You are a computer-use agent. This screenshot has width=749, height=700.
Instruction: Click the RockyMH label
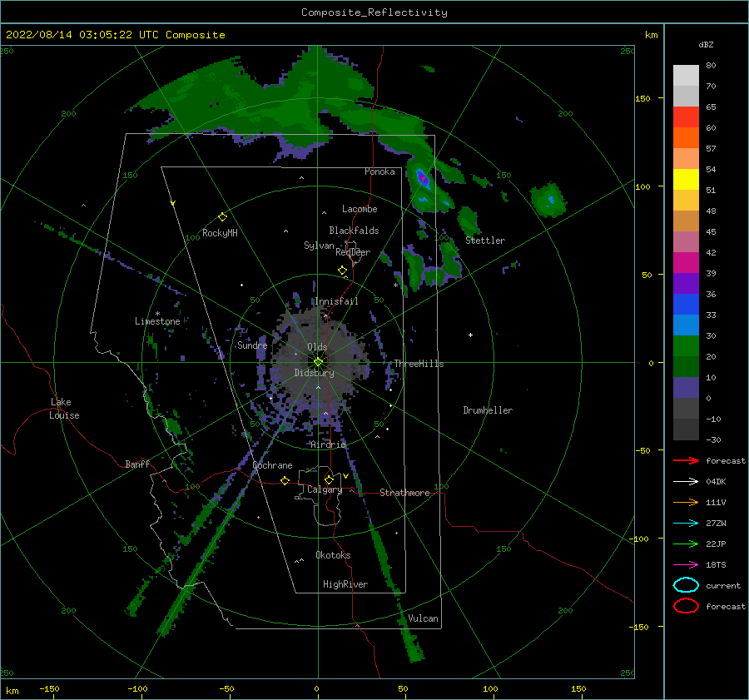[x=220, y=233]
